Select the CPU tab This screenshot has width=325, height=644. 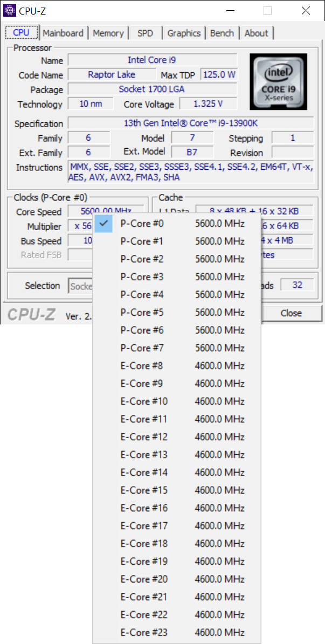click(22, 32)
